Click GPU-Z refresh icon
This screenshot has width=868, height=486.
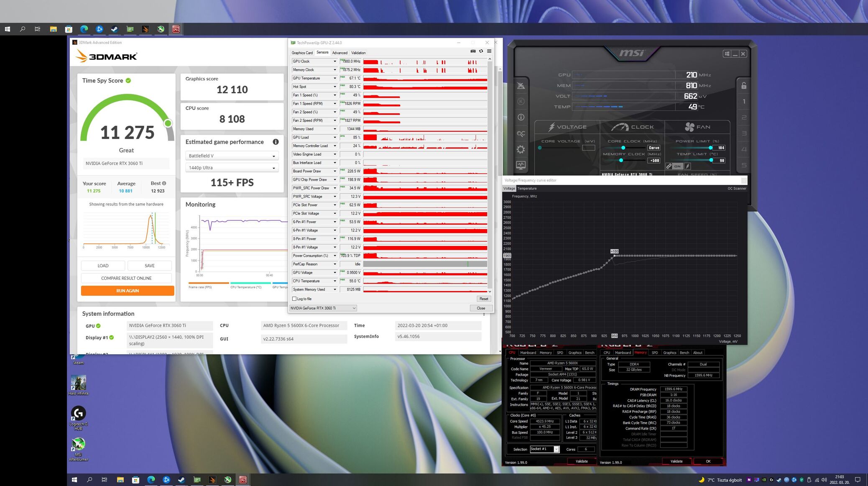[481, 51]
